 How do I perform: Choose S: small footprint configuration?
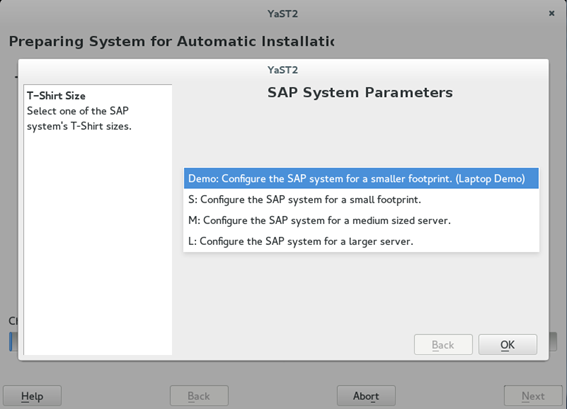pyautogui.click(x=361, y=199)
